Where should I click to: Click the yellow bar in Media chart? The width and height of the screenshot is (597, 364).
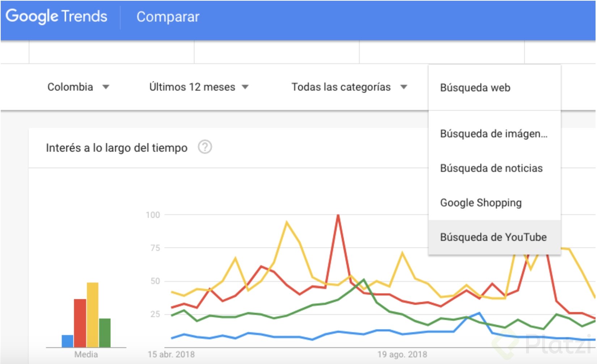point(92,315)
